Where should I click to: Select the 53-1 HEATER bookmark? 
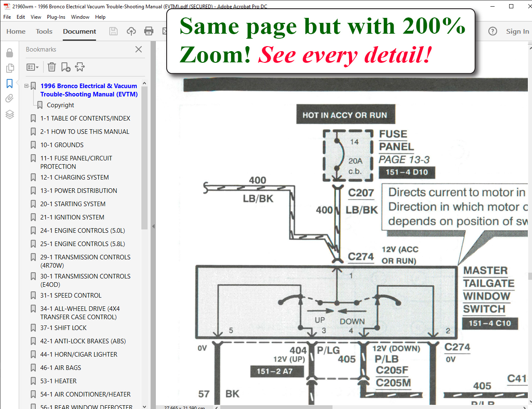point(58,381)
